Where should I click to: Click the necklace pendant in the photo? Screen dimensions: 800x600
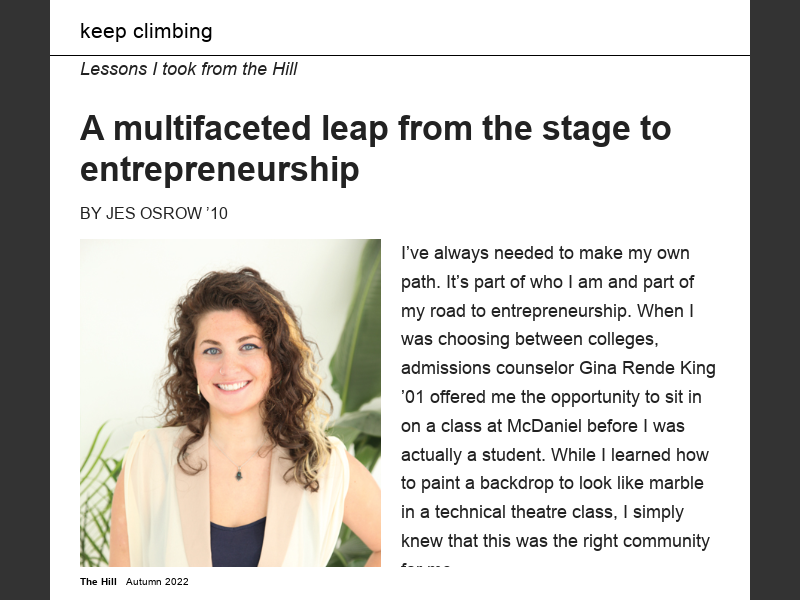point(240,473)
